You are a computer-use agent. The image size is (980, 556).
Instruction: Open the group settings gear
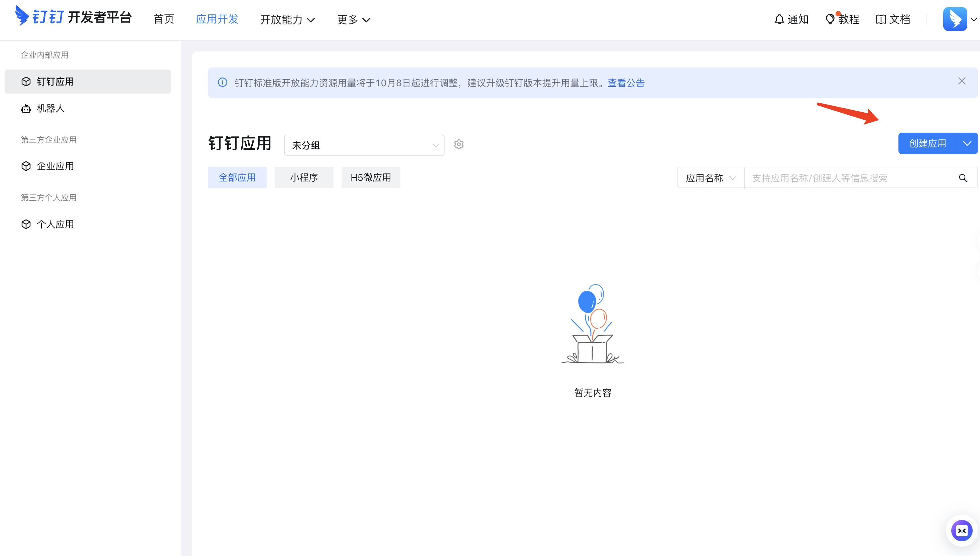[459, 144]
